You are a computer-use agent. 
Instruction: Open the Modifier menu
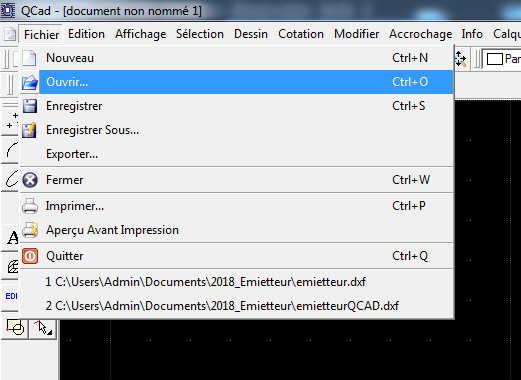coord(356,34)
